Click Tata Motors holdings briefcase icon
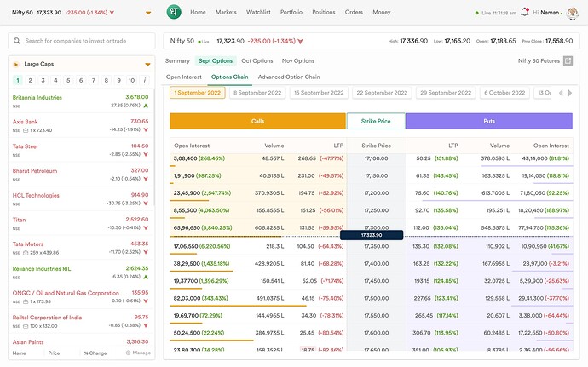 [26, 253]
